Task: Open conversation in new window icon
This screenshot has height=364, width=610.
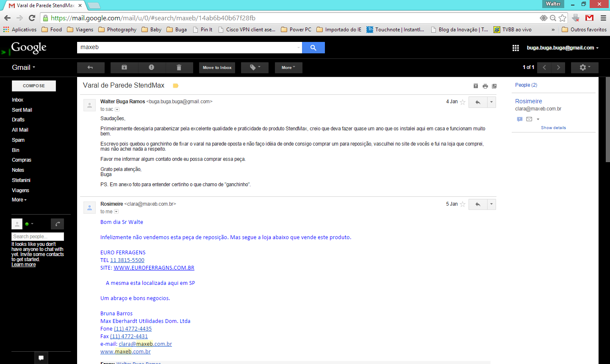Action: point(494,86)
